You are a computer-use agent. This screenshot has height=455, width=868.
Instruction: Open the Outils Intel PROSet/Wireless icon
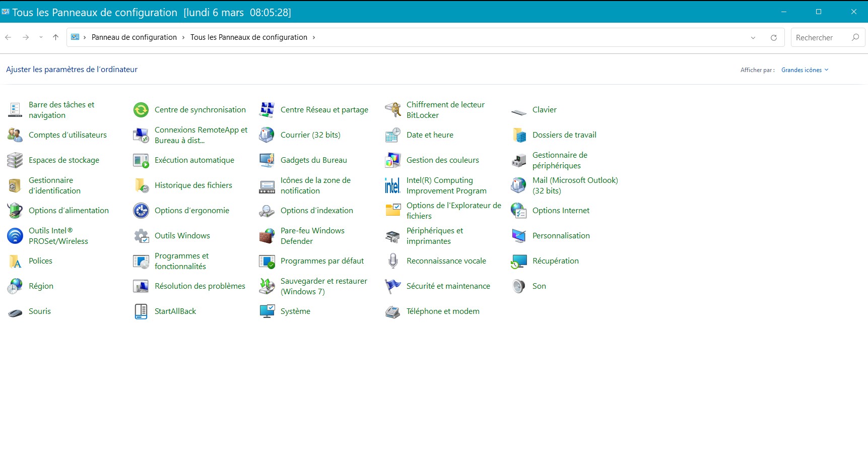coord(15,236)
